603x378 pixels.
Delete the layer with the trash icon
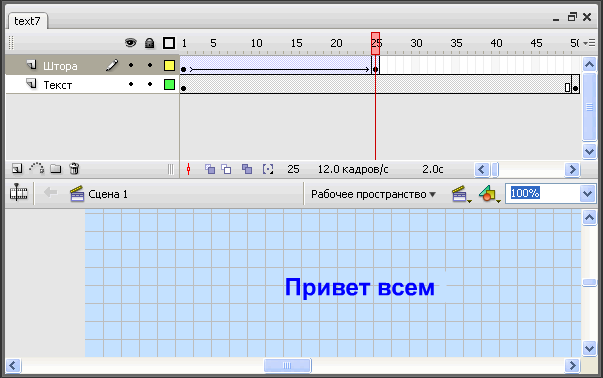pos(74,168)
